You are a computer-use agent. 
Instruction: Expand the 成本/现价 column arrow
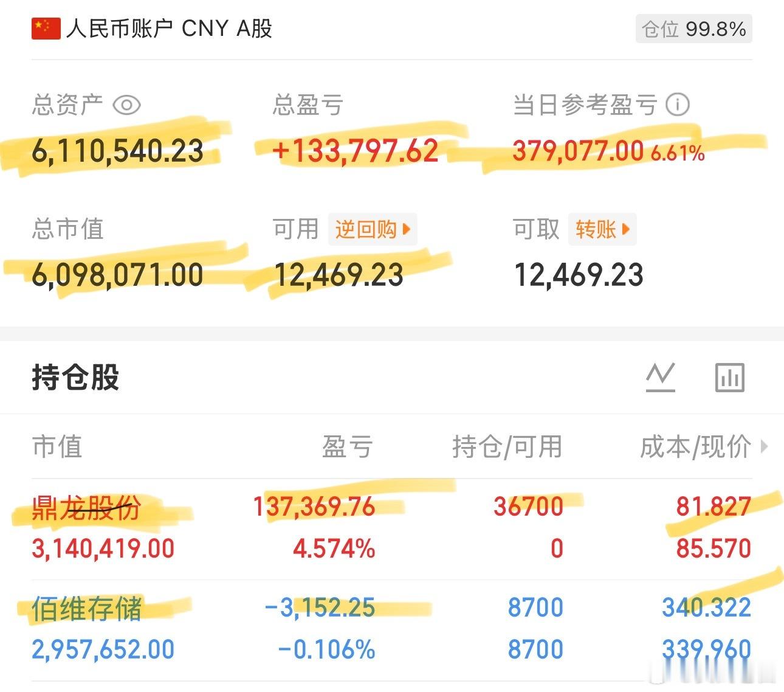pyautogui.click(x=764, y=447)
